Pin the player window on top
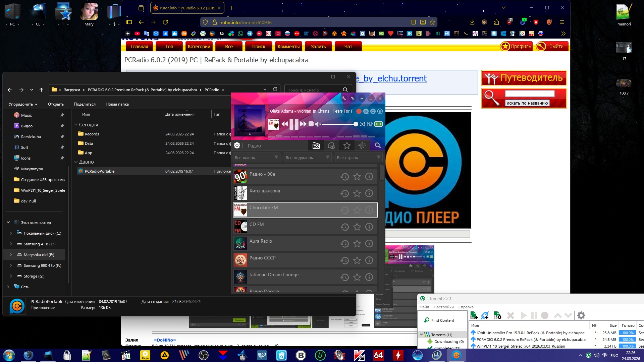 click(353, 98)
